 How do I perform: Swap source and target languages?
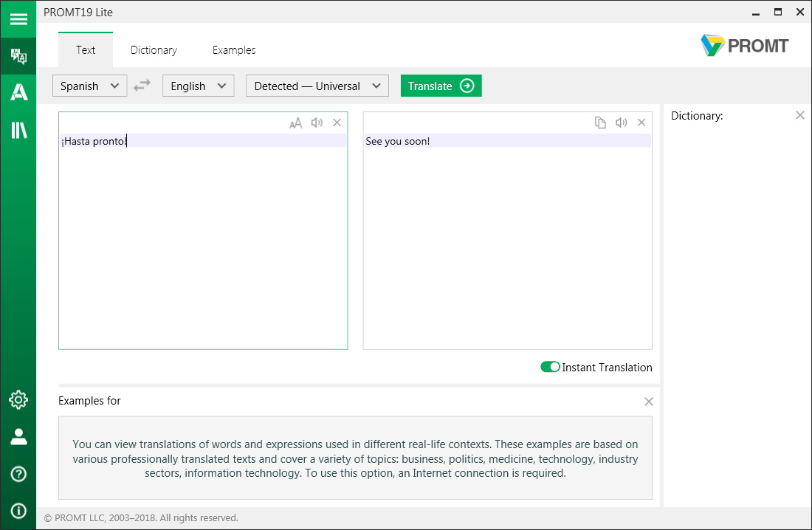point(142,86)
